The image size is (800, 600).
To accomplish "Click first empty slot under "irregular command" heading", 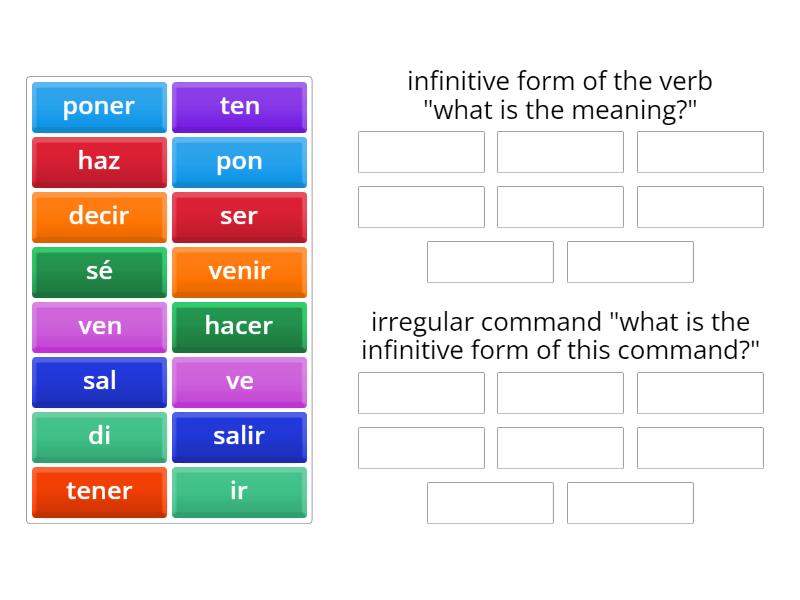I will tap(421, 393).
